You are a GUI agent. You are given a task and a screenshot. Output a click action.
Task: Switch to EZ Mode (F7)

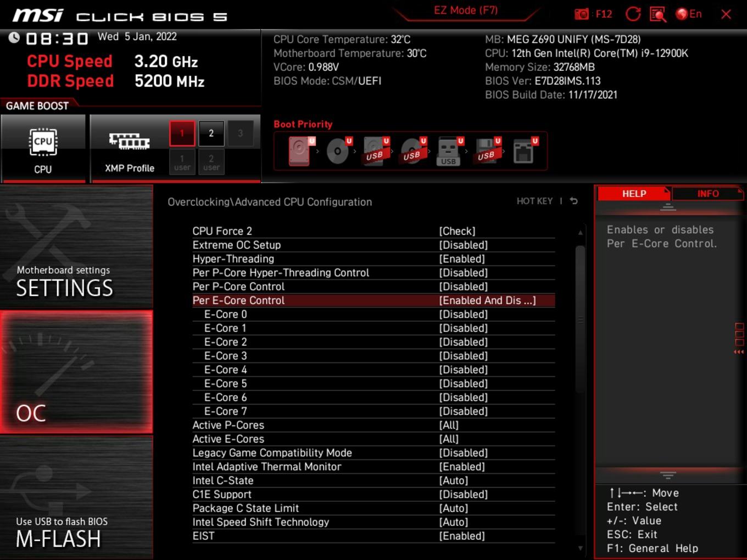pyautogui.click(x=466, y=10)
